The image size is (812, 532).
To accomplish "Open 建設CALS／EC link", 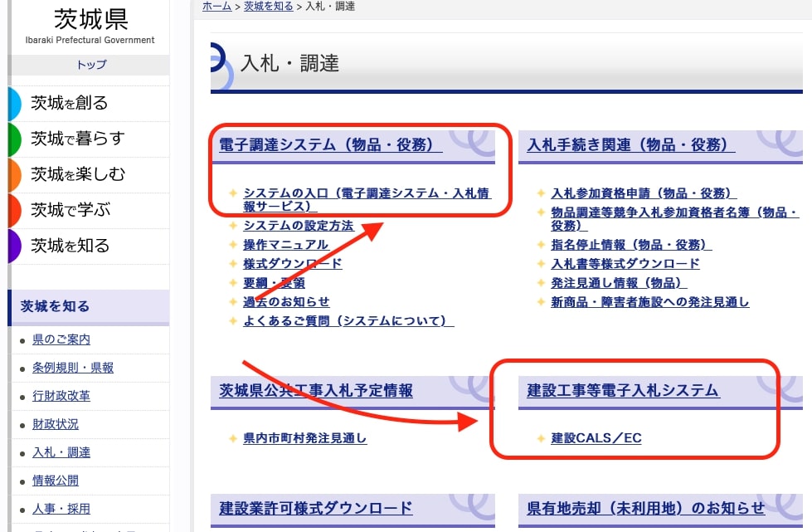I will [596, 438].
